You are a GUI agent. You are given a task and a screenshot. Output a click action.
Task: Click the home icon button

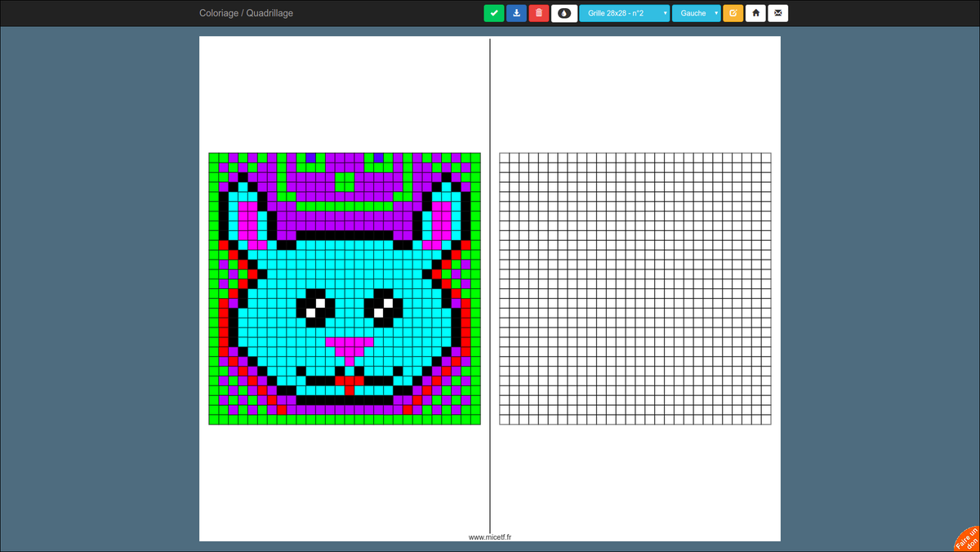(755, 13)
